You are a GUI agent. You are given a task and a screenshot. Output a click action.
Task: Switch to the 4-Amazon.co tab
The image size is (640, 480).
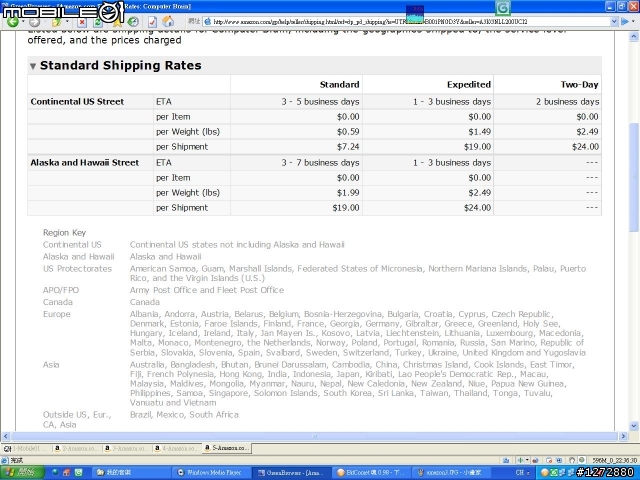177,448
